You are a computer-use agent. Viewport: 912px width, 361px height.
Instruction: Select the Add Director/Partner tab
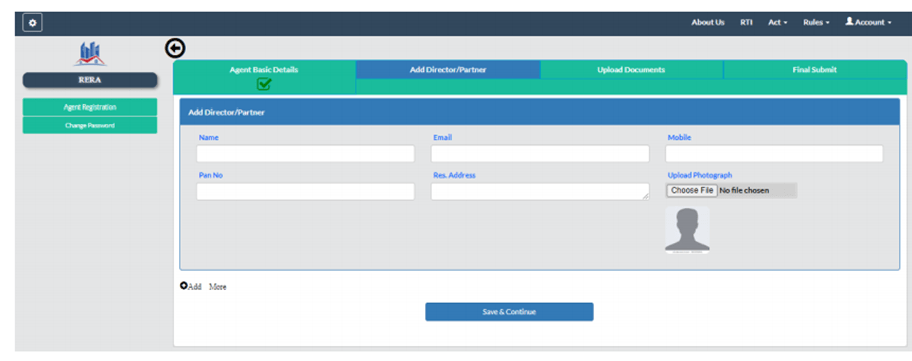pos(448,70)
